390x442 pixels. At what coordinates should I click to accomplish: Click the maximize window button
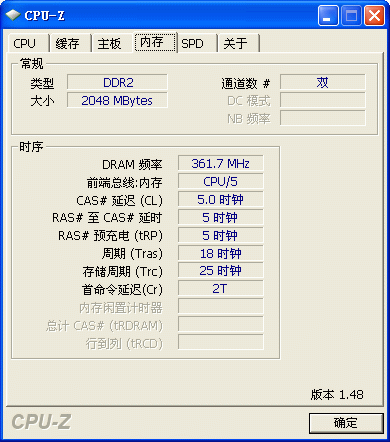[351, 15]
